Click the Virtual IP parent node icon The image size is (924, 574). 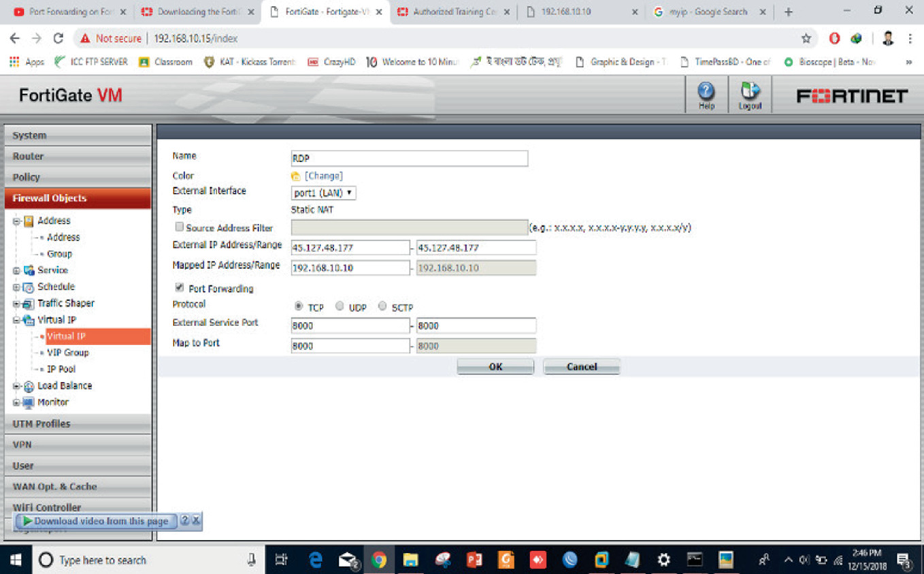point(29,320)
